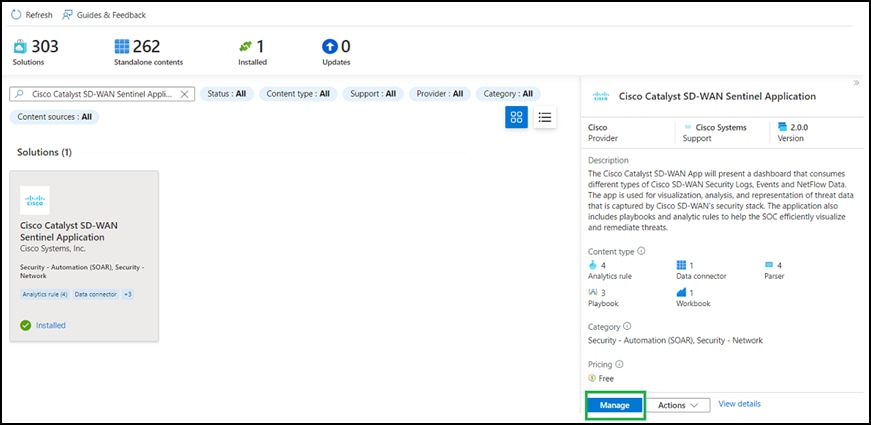Click the Manage button
Viewport: 871px width, 425px height.
coord(615,405)
